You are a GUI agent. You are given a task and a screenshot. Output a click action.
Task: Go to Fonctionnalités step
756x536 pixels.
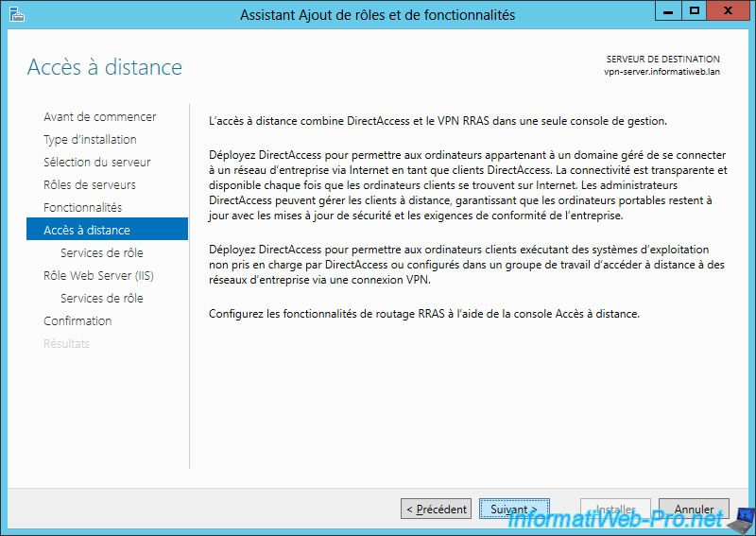82,207
